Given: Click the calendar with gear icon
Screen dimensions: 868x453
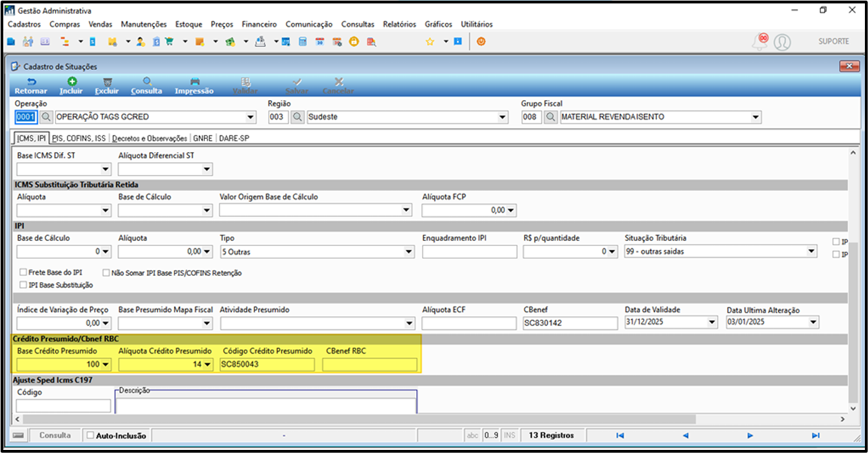Looking at the screenshot, I should tap(337, 42).
